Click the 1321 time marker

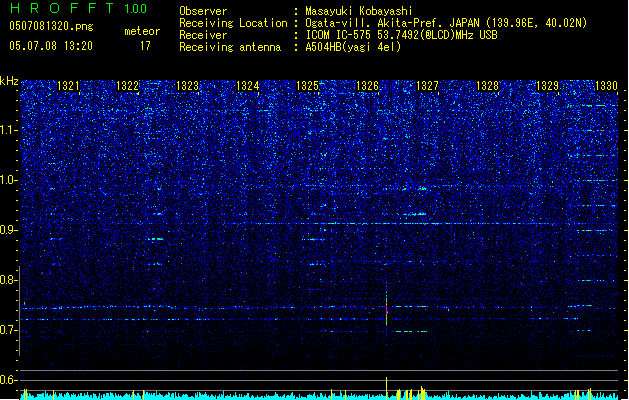[68, 86]
